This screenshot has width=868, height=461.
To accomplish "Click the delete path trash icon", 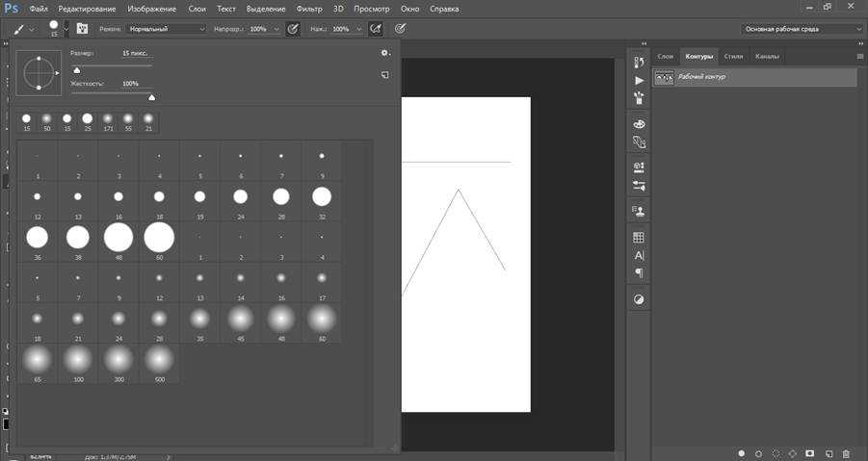I will click(845, 452).
